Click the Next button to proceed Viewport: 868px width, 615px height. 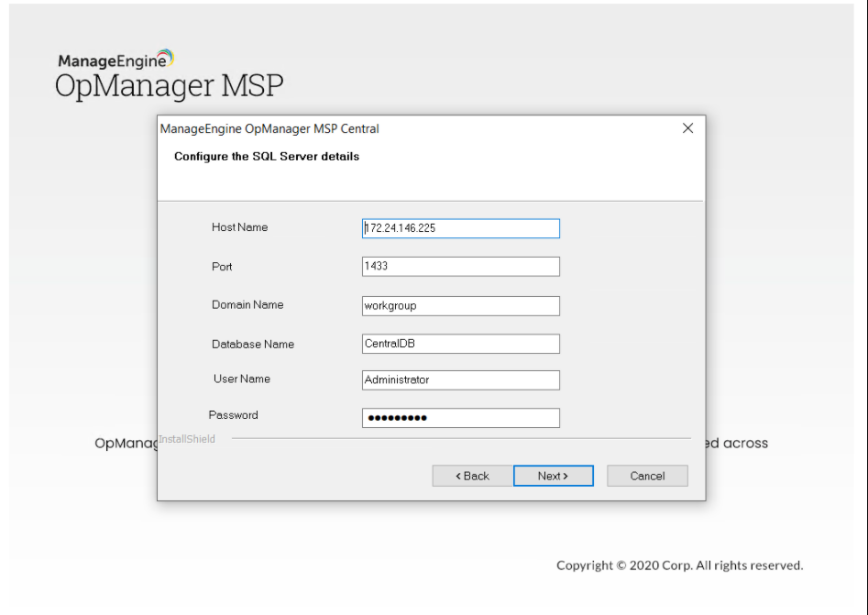click(553, 476)
